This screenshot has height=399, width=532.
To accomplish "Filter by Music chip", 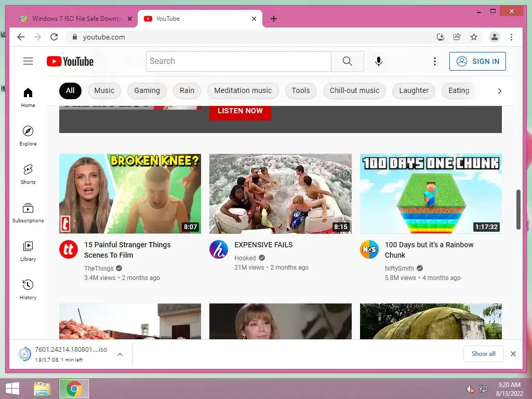I will click(x=104, y=90).
